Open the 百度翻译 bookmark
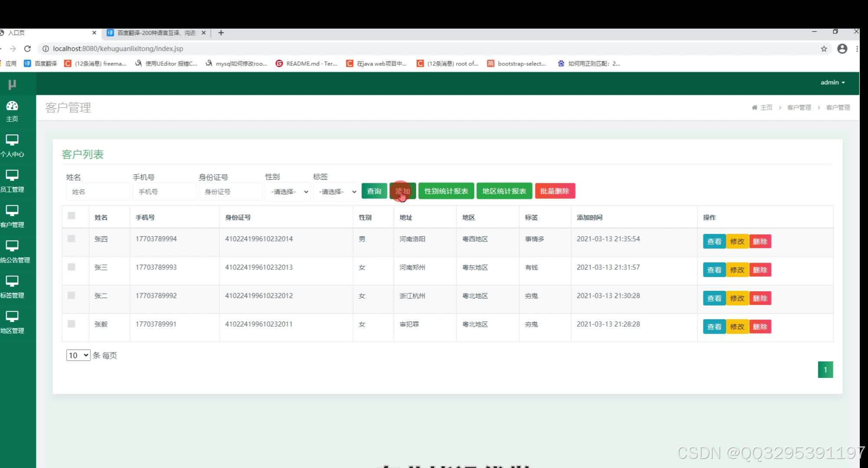 [x=40, y=63]
